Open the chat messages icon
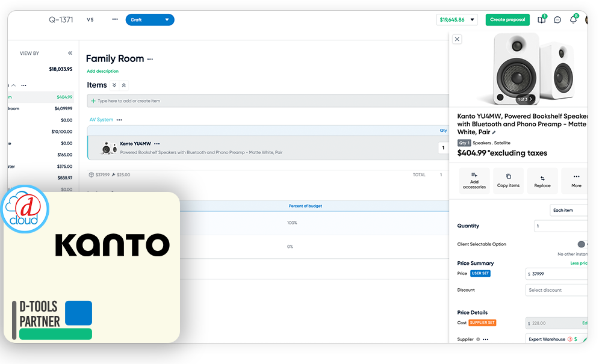 [x=557, y=20]
